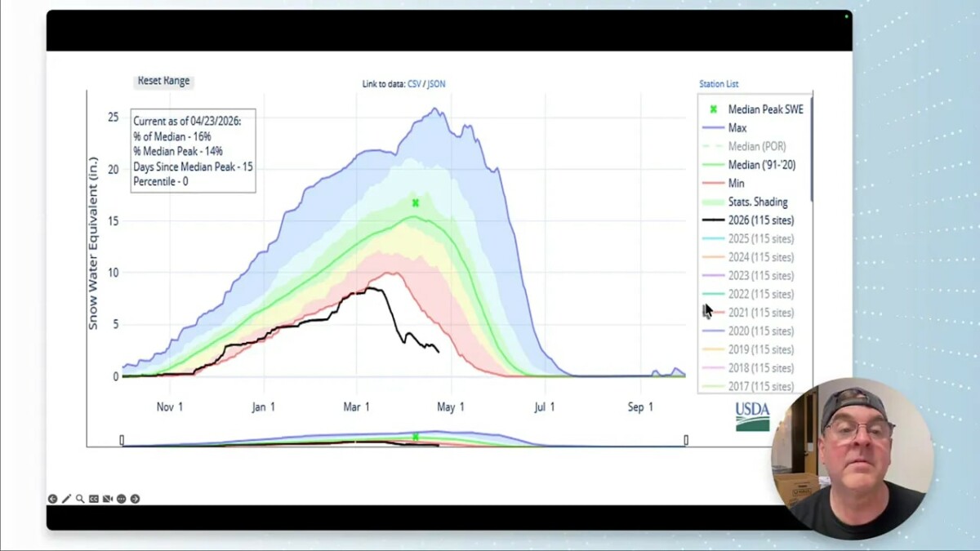Enable closed captions with the CC icon
Image resolution: width=980 pixels, height=551 pixels.
(x=92, y=499)
